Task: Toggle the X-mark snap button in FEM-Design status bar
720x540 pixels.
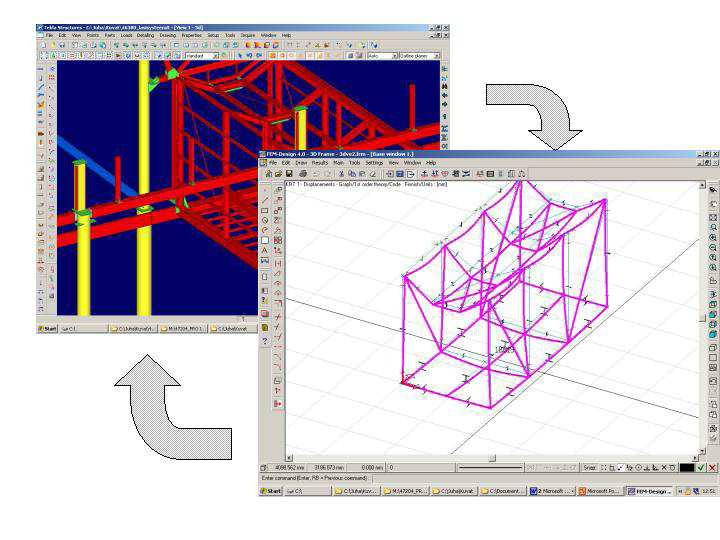Action: [664, 467]
